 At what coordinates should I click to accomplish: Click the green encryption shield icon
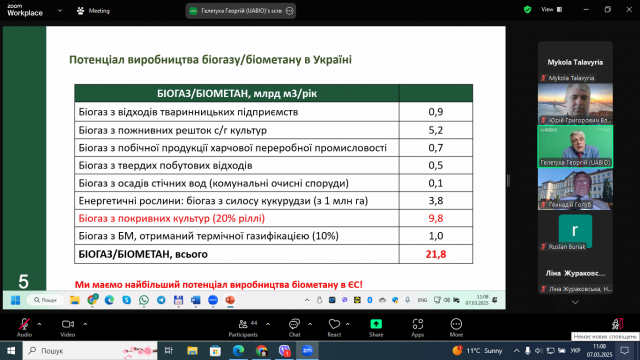point(527,9)
